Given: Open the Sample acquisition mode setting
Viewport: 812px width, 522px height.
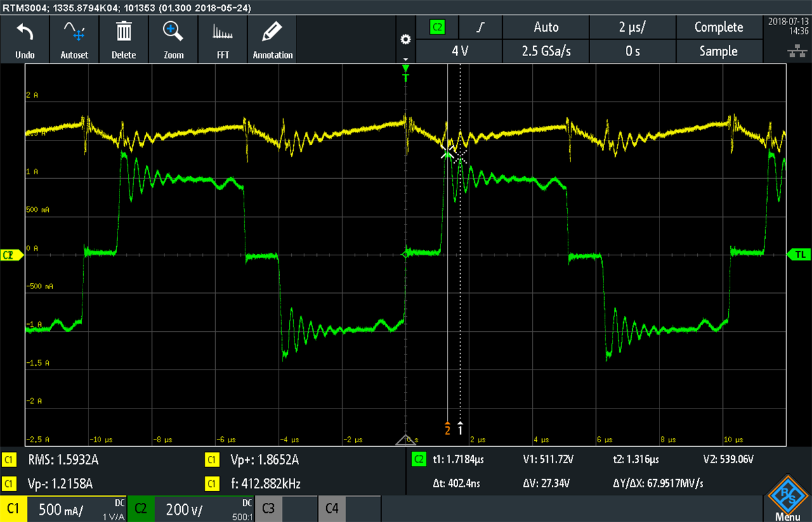Looking at the screenshot, I should (719, 51).
